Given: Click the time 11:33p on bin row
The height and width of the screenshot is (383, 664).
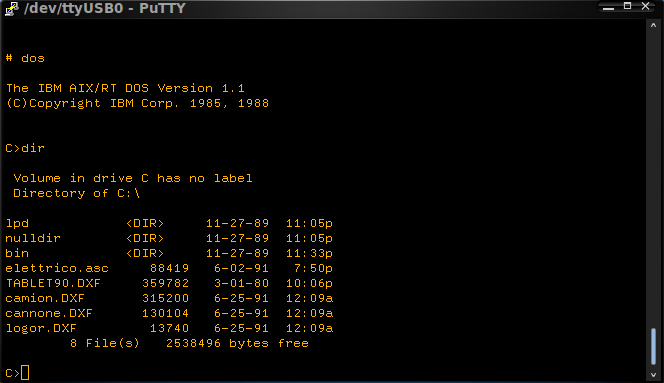Looking at the screenshot, I should tap(310, 253).
